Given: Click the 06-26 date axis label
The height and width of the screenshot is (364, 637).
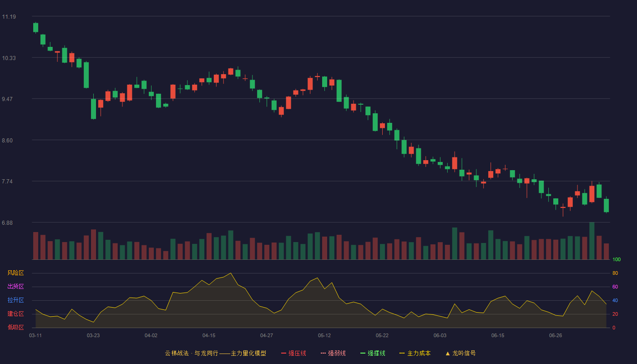Looking at the screenshot, I should point(556,335).
